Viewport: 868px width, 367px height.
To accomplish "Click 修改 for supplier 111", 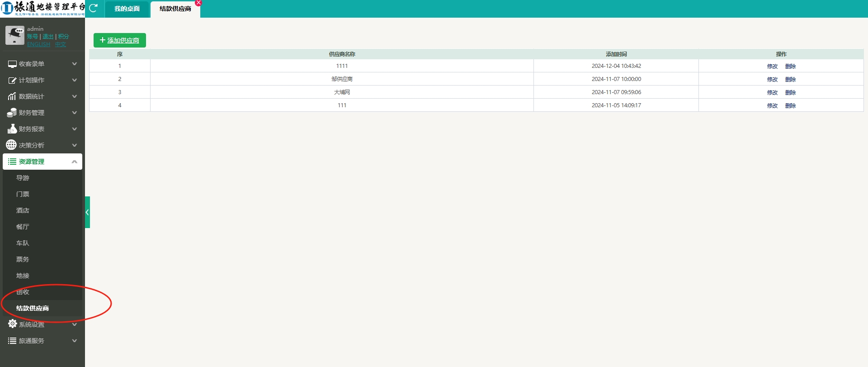I will tap(772, 106).
